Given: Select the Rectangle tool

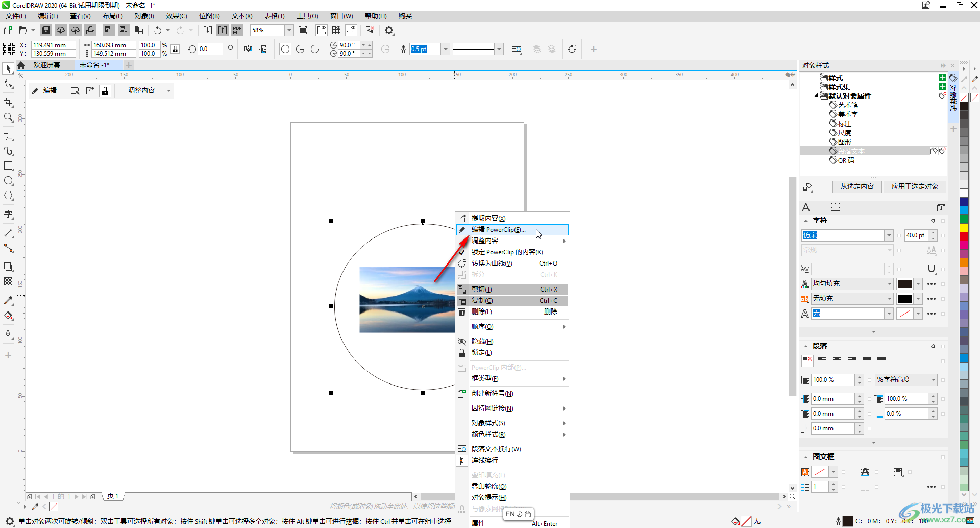Looking at the screenshot, I should (x=8, y=166).
